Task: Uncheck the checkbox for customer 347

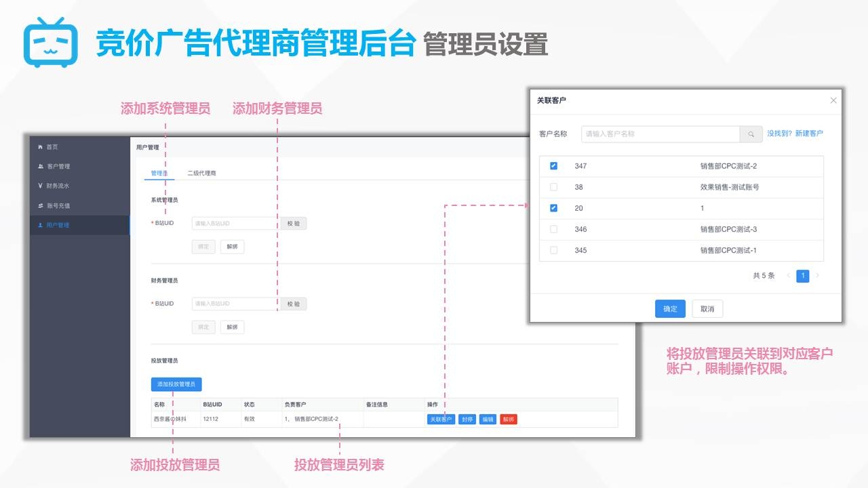Action: tap(553, 166)
